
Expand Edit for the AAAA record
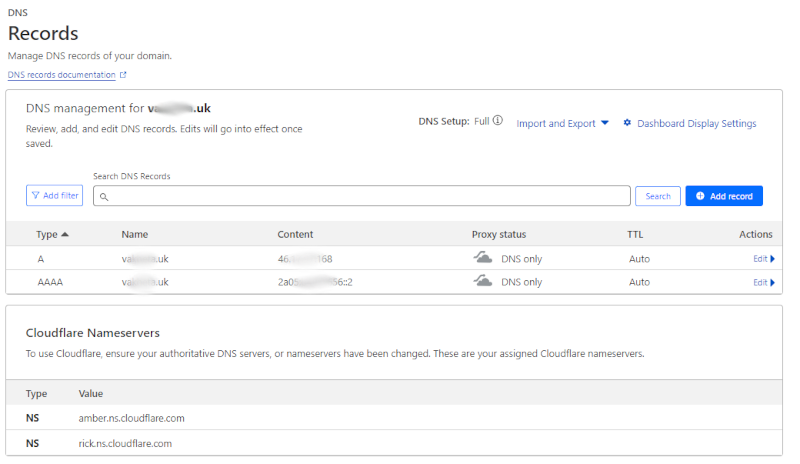(763, 283)
